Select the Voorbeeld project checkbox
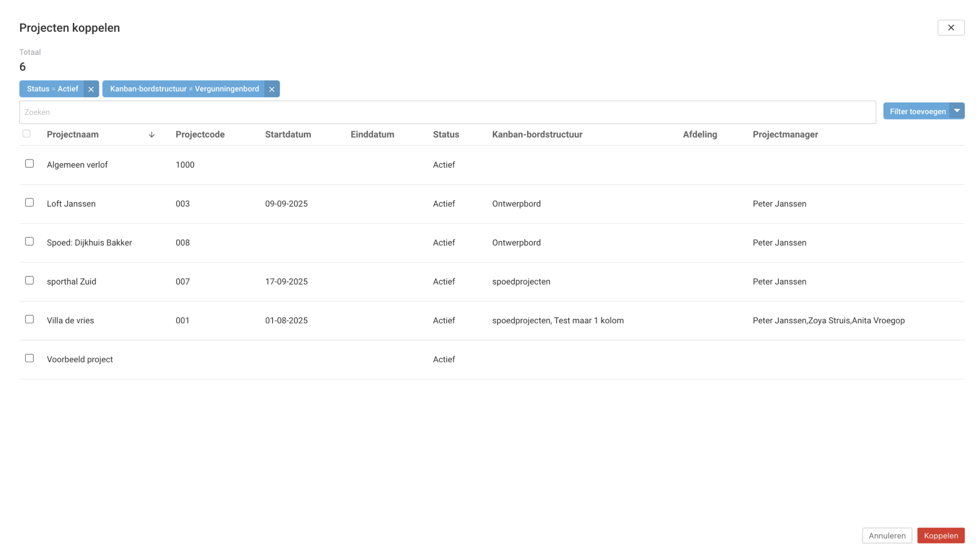Image resolution: width=980 pixels, height=557 pixels. [29, 358]
